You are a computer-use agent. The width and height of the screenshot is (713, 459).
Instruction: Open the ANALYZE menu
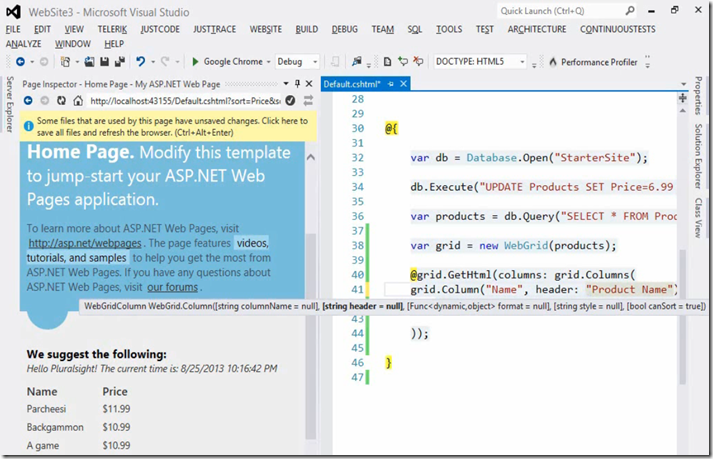(24, 44)
